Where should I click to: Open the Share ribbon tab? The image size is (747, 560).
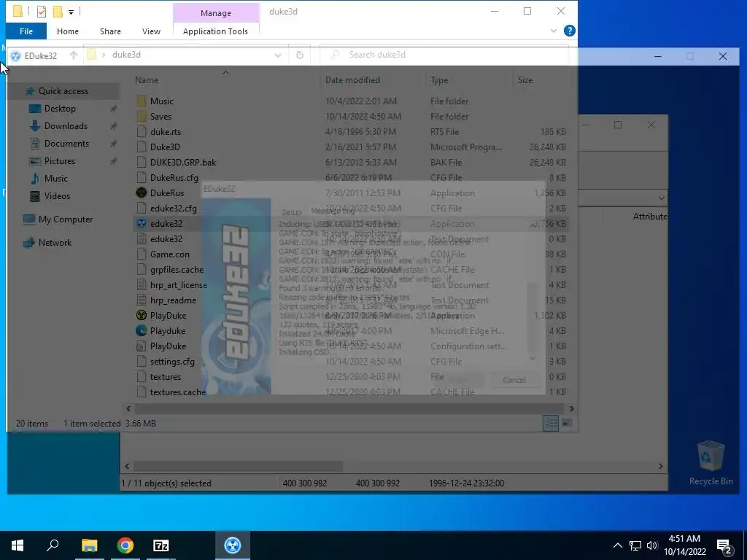tap(110, 31)
